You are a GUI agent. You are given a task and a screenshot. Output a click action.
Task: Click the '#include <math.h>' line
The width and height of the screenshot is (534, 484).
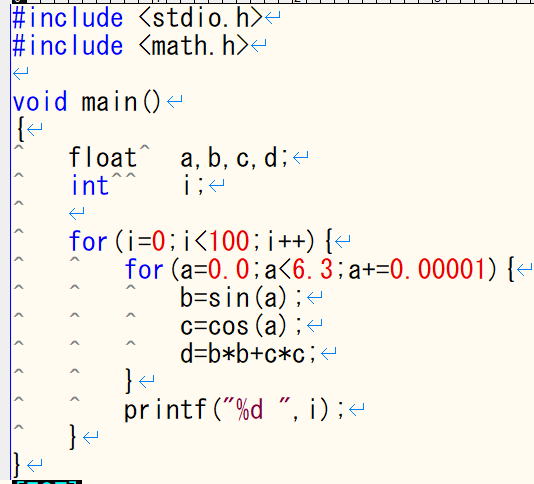(x=130, y=46)
